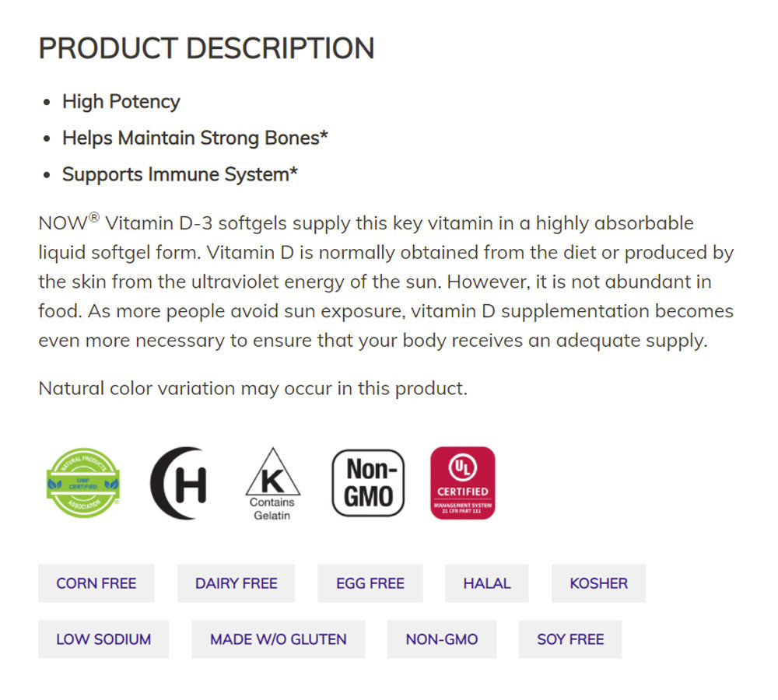The height and width of the screenshot is (700, 778).
Task: Click the NON-GMO text tag
Action: click(x=442, y=639)
